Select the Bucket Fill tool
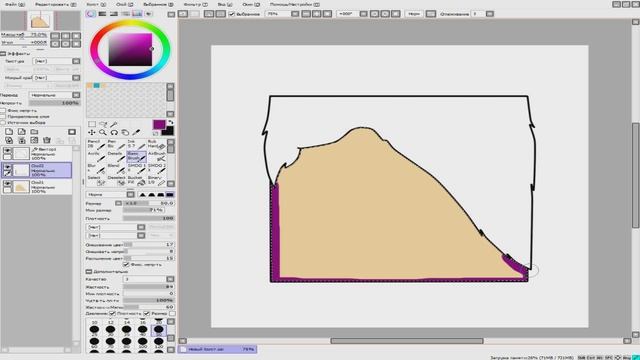Image resolution: width=640 pixels, height=360 pixels. [x=136, y=180]
